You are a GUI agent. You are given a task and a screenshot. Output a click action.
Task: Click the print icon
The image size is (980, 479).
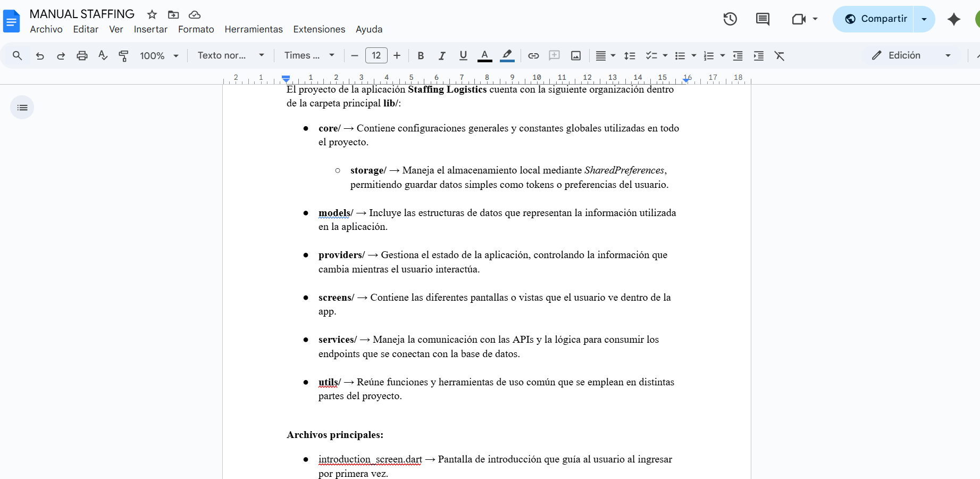point(82,56)
